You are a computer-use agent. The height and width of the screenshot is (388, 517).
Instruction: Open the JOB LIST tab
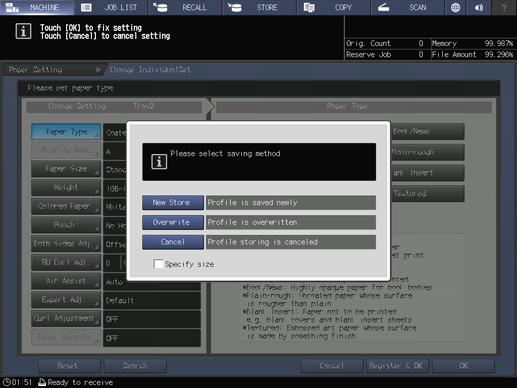[x=111, y=7]
